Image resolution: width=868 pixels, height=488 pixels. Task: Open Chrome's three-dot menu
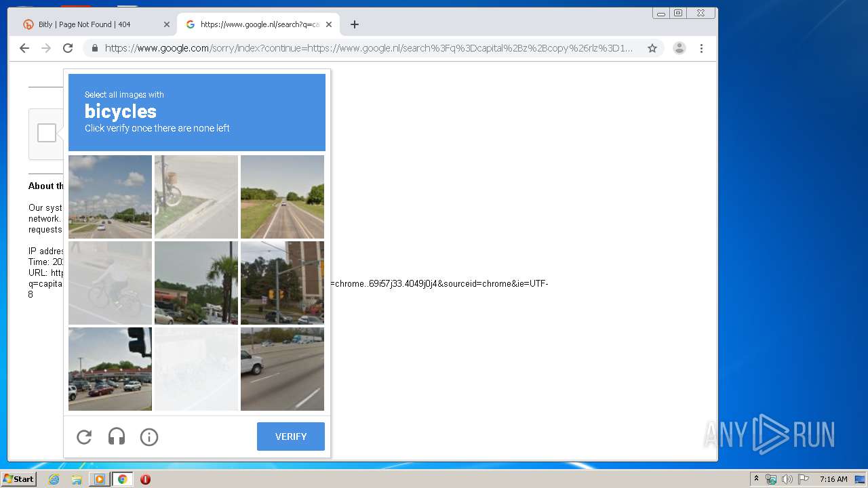(x=701, y=48)
